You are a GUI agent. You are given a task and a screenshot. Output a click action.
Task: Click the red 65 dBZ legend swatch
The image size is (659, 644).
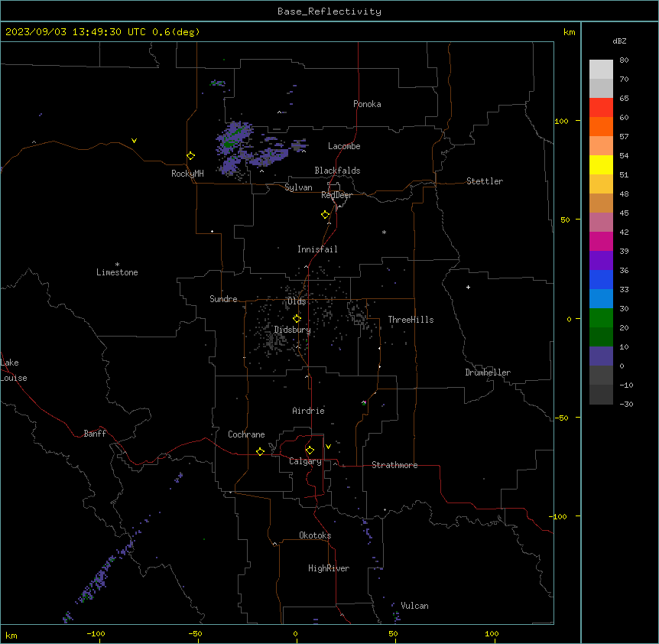coord(601,108)
